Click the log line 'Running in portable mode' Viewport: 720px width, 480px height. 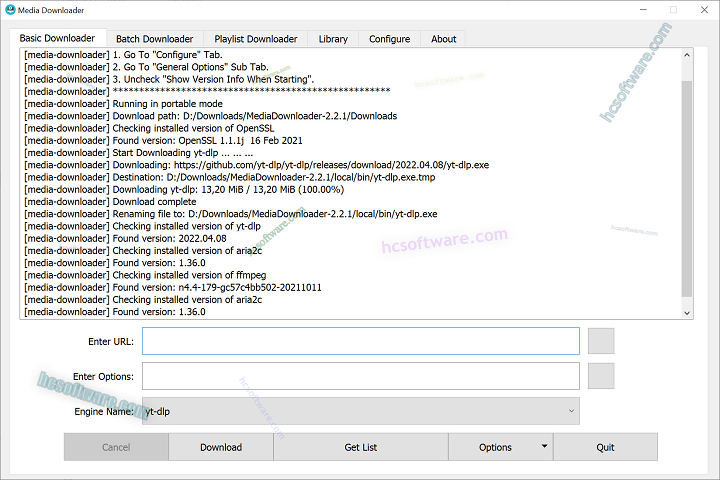click(x=123, y=104)
